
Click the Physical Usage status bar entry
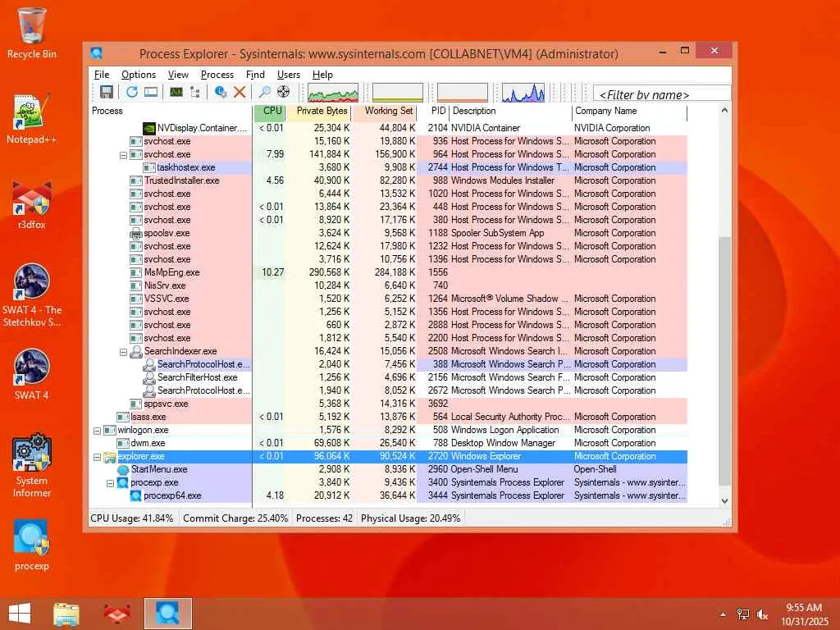[410, 518]
